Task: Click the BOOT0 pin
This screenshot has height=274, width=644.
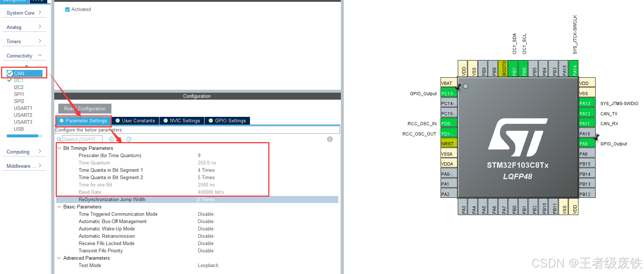Action: [x=503, y=68]
